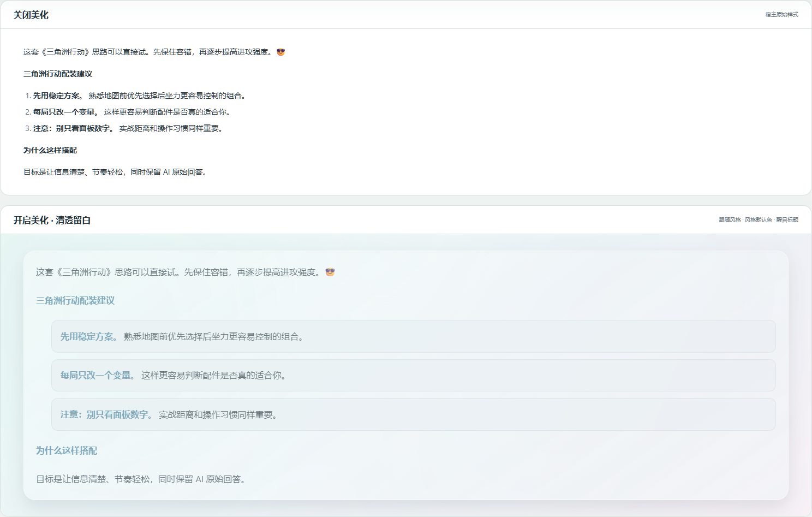The image size is (812, 517).
Task: Click the blue 为什么这样搭配 heading in 开启美化
Action: (67, 450)
